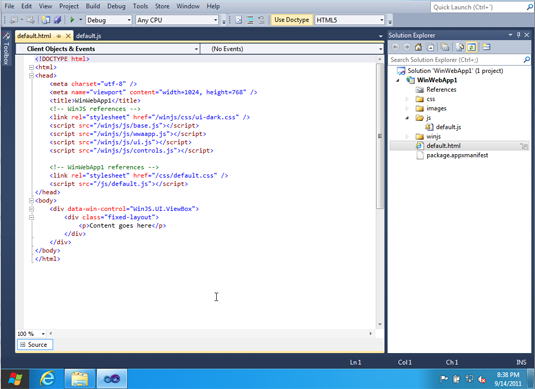Click the Visual Studio taskbar icon

click(112, 379)
